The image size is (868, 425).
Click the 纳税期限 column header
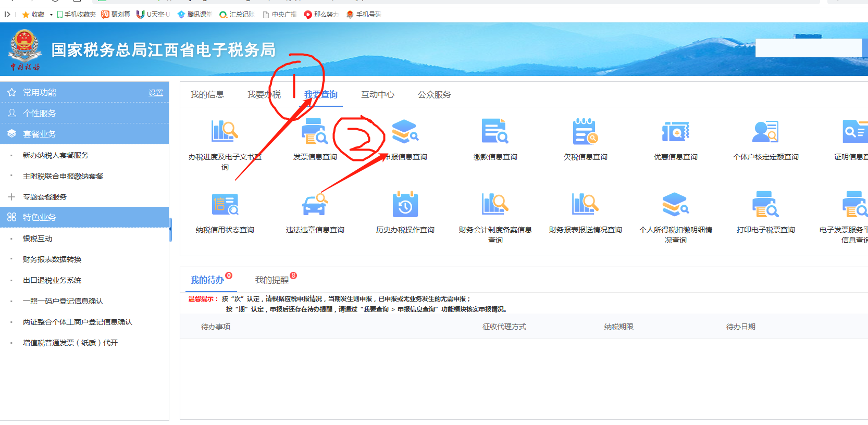click(x=619, y=327)
